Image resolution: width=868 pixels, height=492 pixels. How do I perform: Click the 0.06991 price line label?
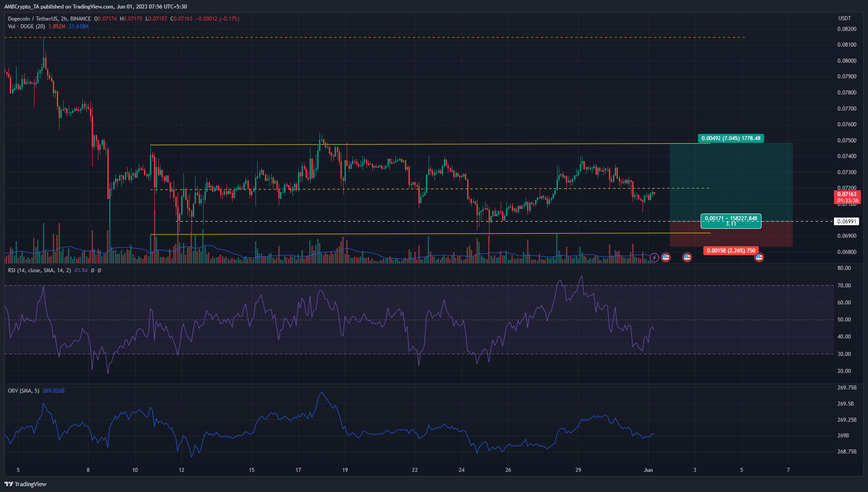(847, 222)
